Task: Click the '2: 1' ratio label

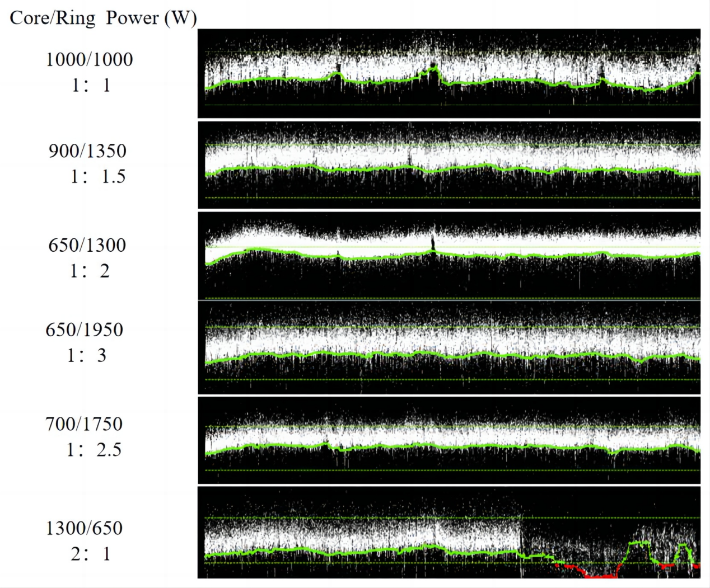Action: [x=91, y=554]
